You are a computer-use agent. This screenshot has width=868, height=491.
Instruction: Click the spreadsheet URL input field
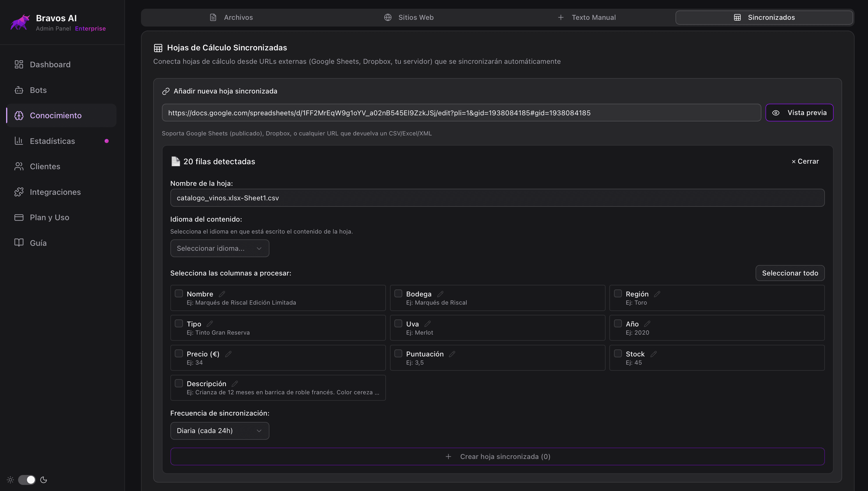(x=461, y=113)
